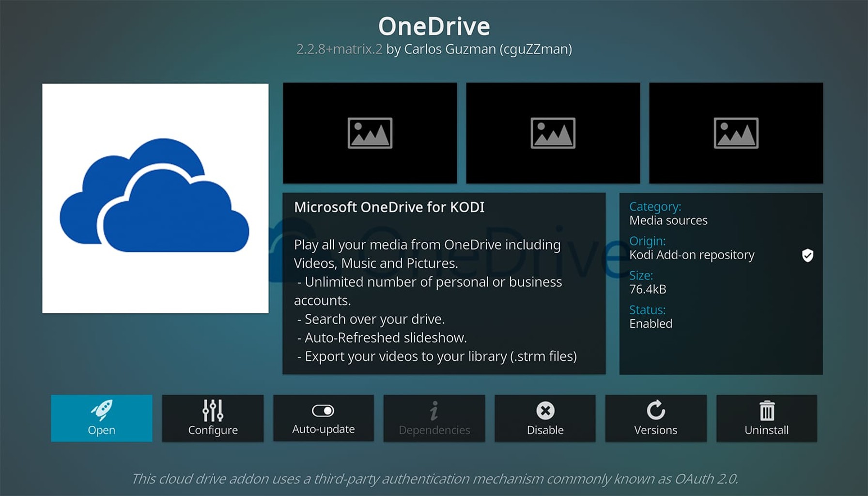Click the Enabled status value

pyautogui.click(x=651, y=324)
